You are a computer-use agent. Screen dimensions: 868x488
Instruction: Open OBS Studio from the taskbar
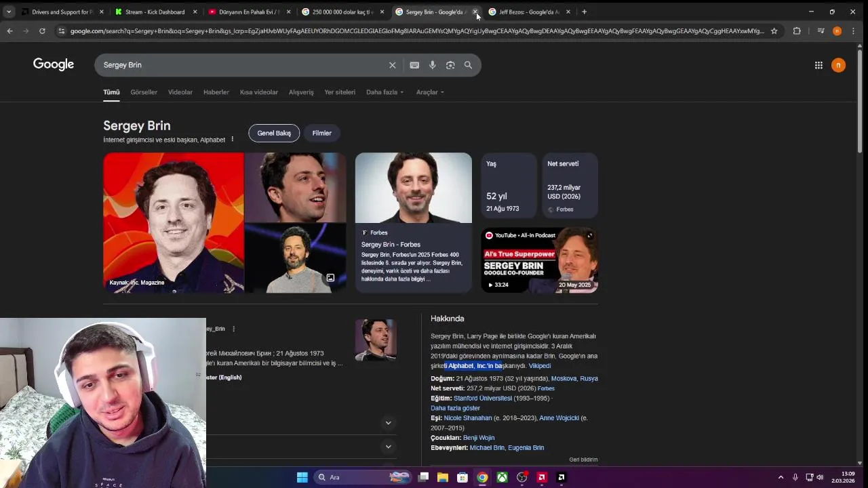pos(521,477)
